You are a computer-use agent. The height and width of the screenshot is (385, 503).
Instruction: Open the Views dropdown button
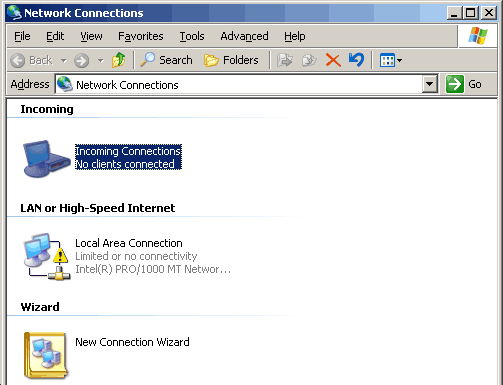(391, 60)
